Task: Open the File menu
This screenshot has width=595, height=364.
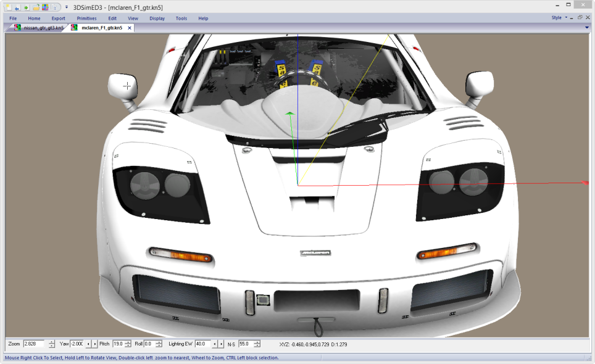Action: click(x=13, y=19)
